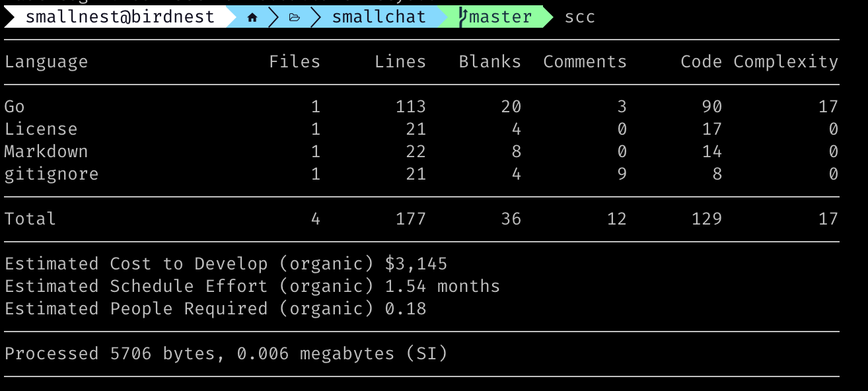The width and height of the screenshot is (868, 391).
Task: Click the Go blanks value 20
Action: tap(511, 106)
